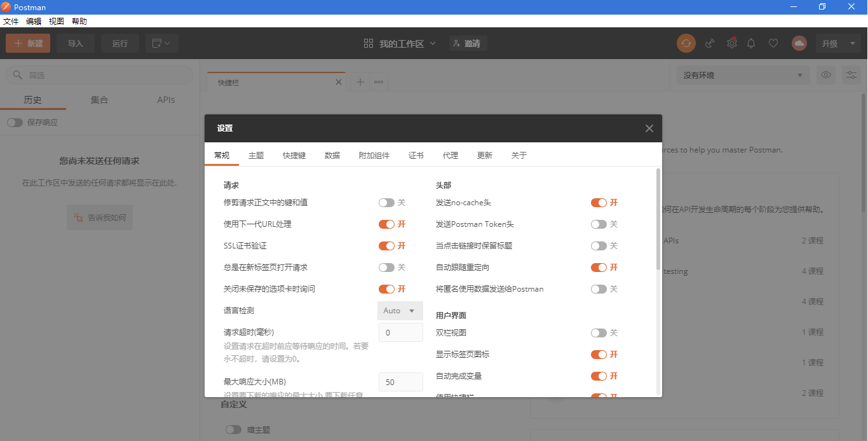Open 数据 settings tab
The height and width of the screenshot is (441, 868).
pos(332,155)
